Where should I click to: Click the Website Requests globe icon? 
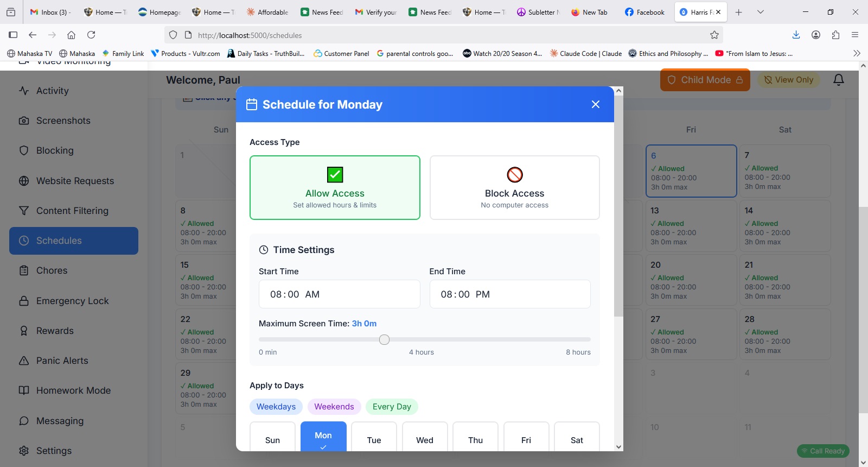24,181
